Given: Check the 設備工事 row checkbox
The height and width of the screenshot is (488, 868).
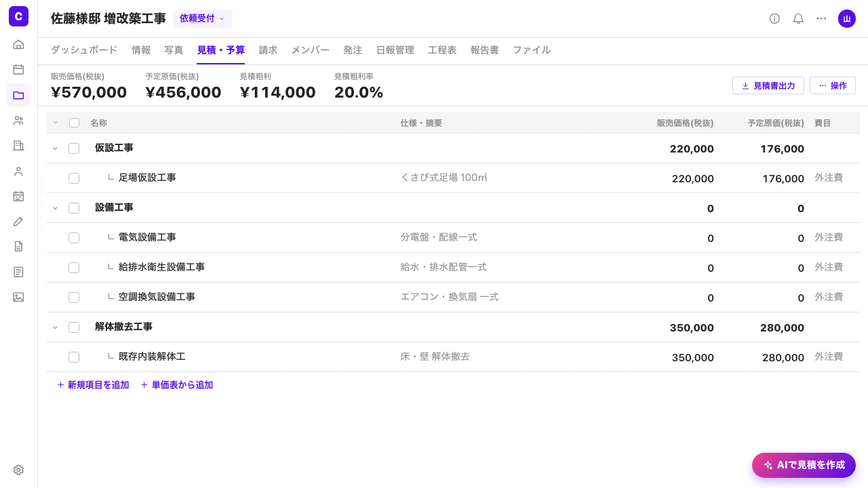Looking at the screenshot, I should pos(74,208).
